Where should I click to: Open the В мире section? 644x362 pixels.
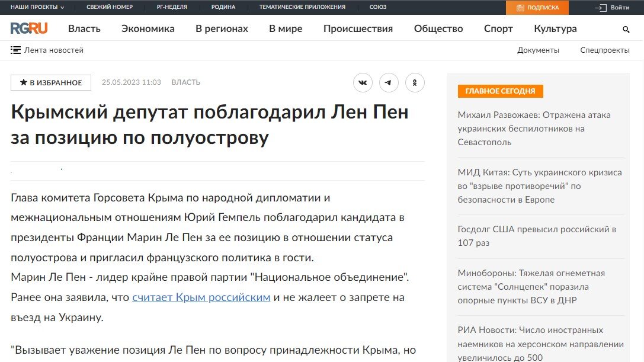tap(286, 28)
